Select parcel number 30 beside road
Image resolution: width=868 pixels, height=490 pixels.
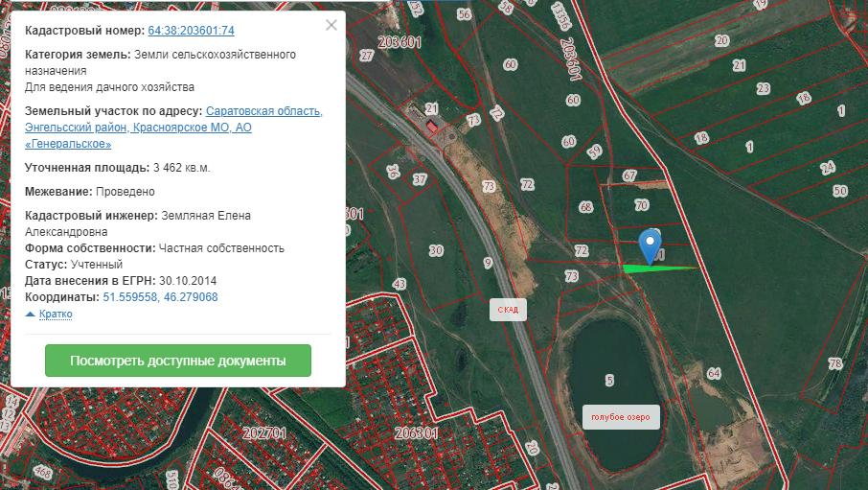[436, 251]
